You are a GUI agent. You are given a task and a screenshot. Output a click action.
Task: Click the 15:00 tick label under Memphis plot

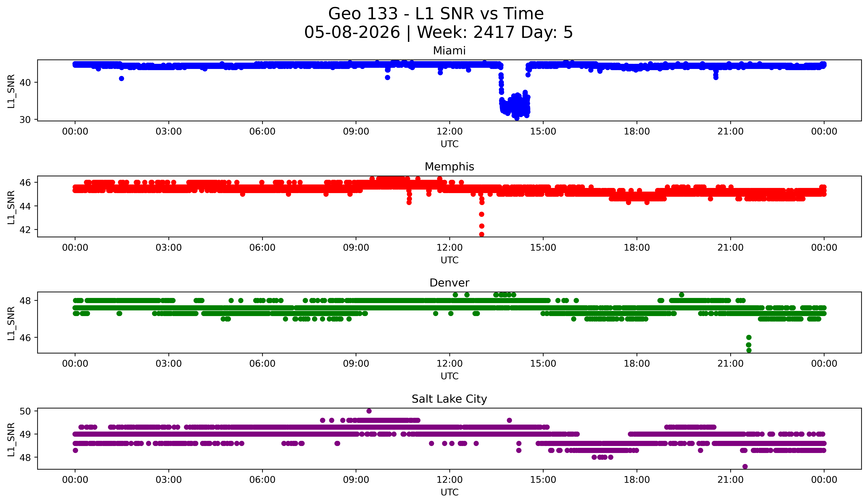pyautogui.click(x=543, y=248)
